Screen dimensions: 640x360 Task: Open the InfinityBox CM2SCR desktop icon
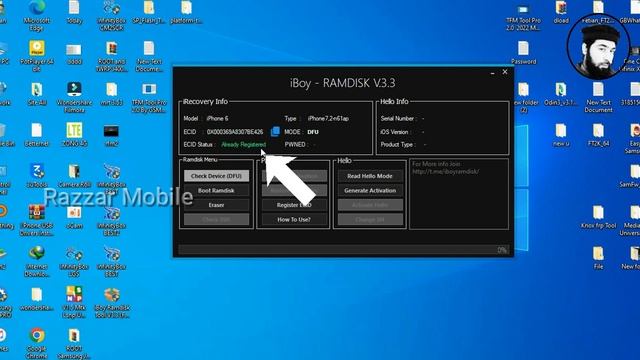pos(112,16)
